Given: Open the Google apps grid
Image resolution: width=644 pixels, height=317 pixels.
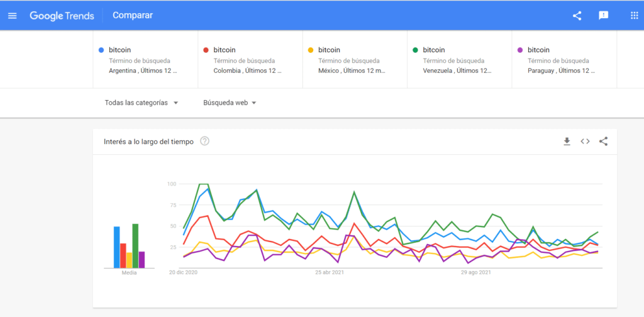Looking at the screenshot, I should 634,16.
